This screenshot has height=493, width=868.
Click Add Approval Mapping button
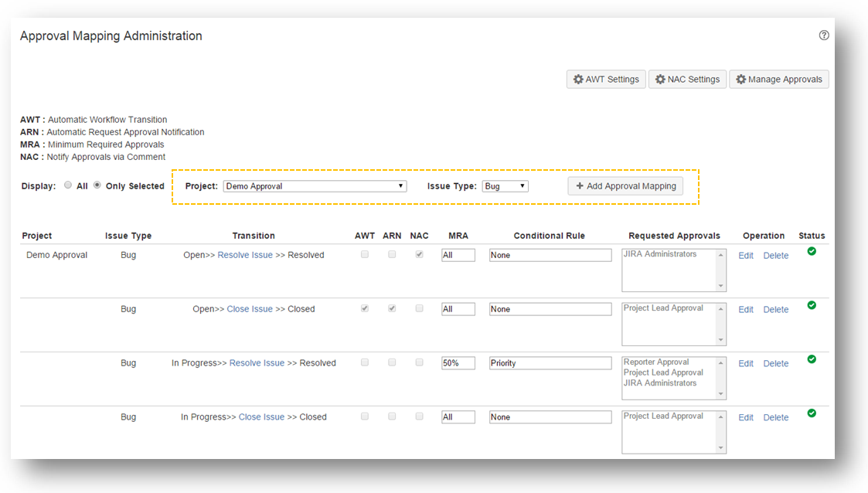coord(625,186)
